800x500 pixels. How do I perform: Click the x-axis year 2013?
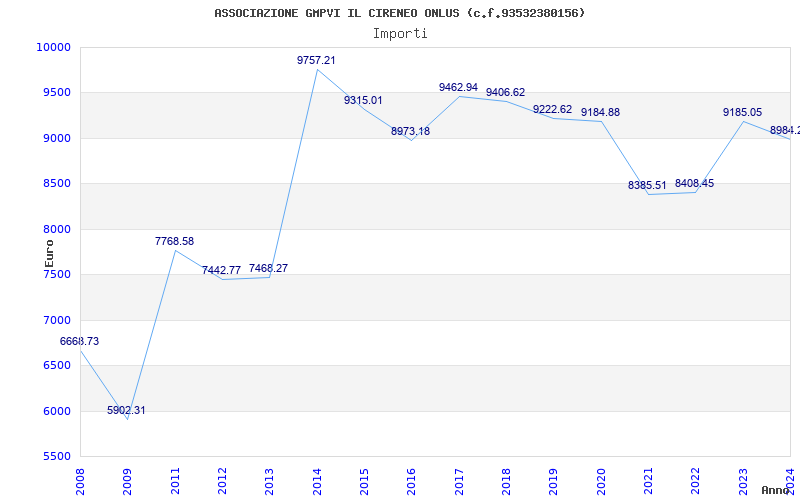269,482
